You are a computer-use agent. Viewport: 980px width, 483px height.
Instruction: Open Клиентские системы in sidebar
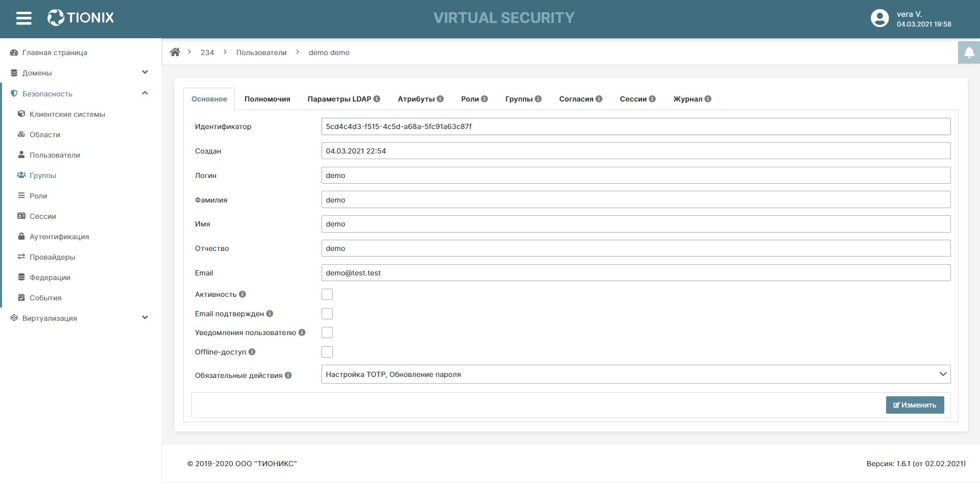point(67,114)
